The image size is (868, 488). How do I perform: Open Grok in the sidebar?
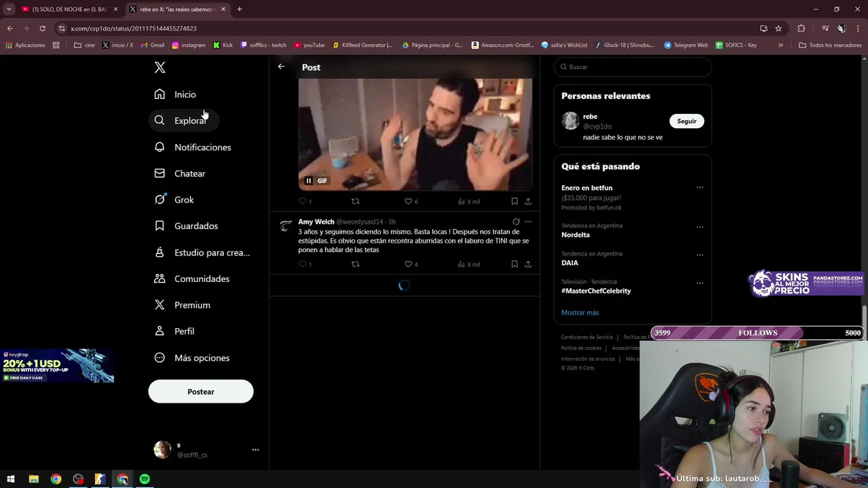[175, 200]
